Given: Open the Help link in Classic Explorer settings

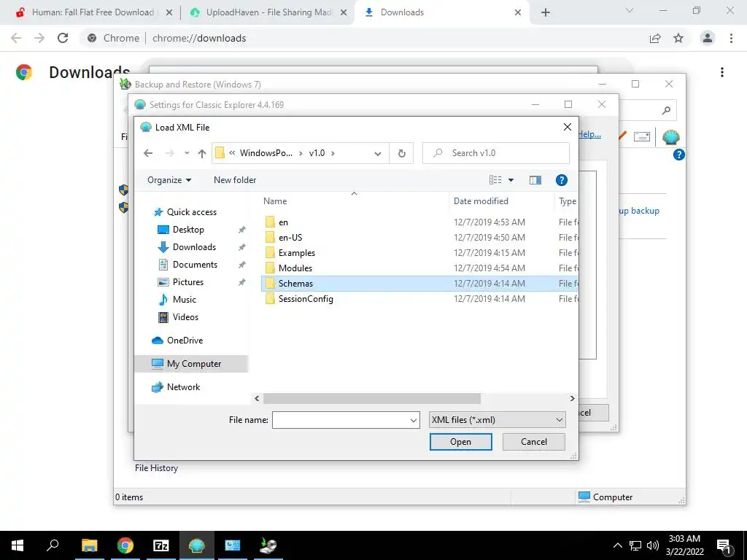Looking at the screenshot, I should [589, 134].
